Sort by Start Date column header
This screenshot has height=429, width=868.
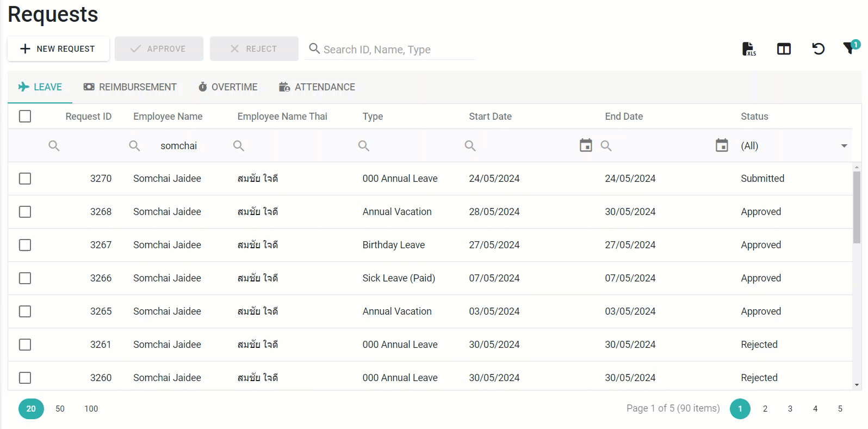click(490, 117)
